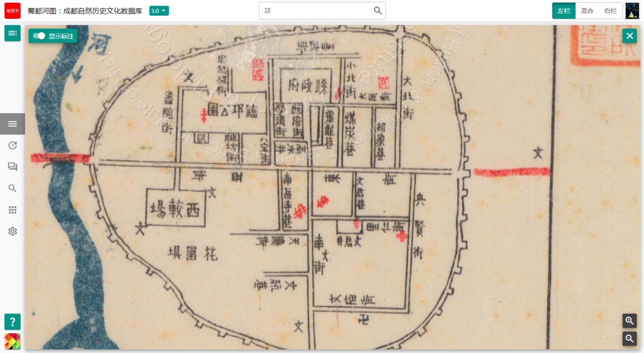Viewport: 644px width, 353px height.
Task: Open the comments chat bubble icon
Action: coord(12,167)
